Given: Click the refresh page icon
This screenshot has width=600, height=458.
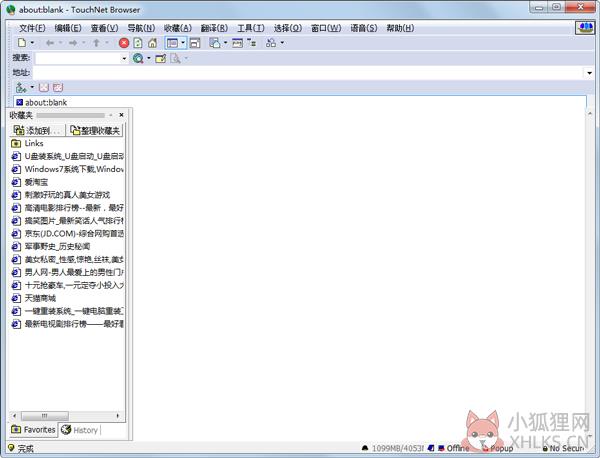Looking at the screenshot, I should 138,43.
